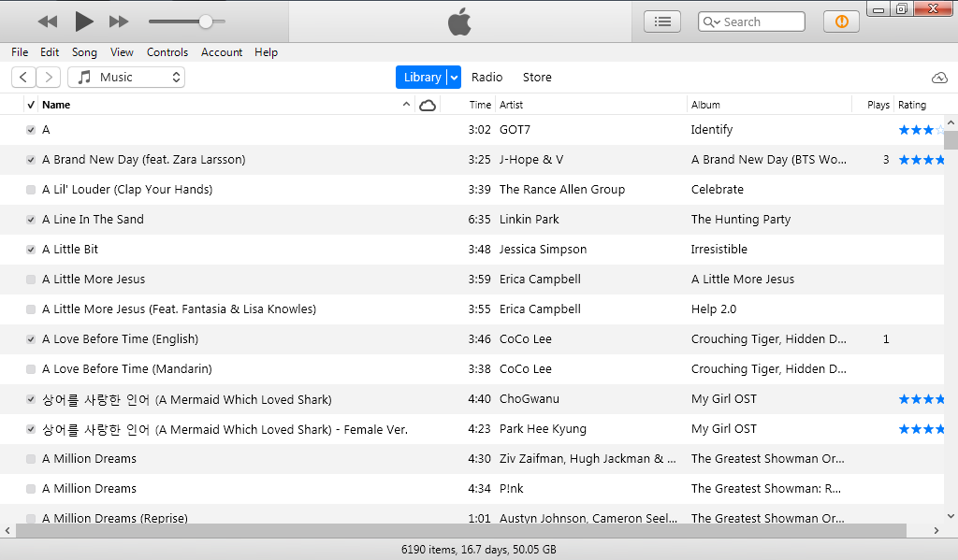Uncheck the song 'A Line In The Sand'

(x=31, y=220)
